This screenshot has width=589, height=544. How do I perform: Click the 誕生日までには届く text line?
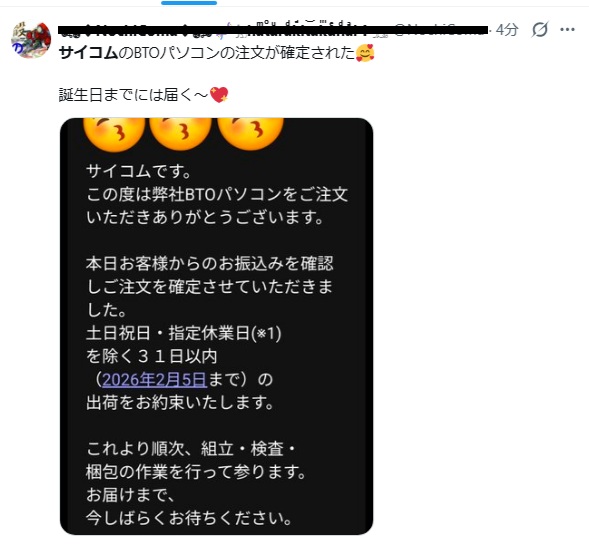coord(133,95)
